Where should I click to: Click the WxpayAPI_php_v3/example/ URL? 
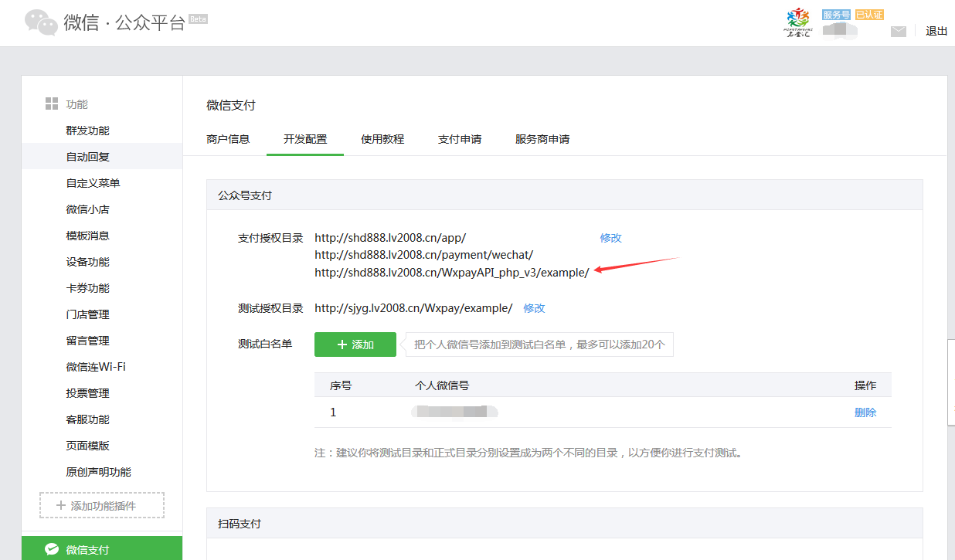pyautogui.click(x=452, y=272)
